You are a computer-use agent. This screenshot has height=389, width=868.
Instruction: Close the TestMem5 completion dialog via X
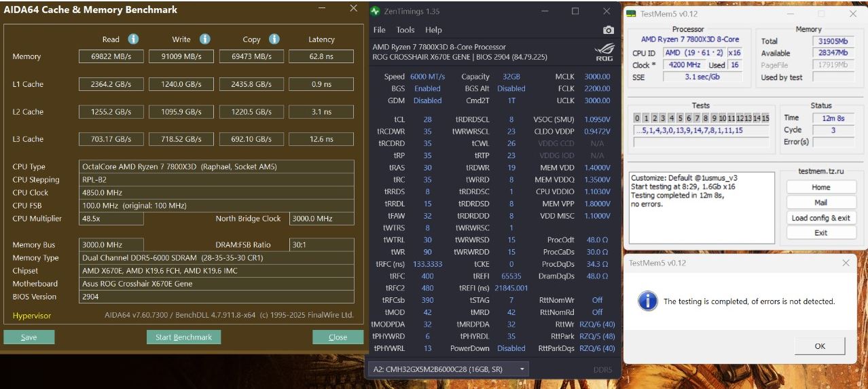tap(846, 263)
